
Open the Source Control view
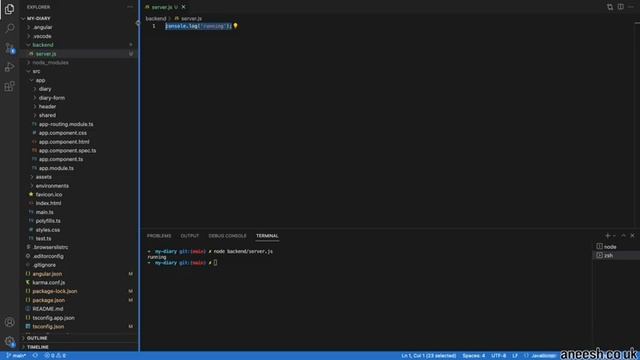pos(9,48)
